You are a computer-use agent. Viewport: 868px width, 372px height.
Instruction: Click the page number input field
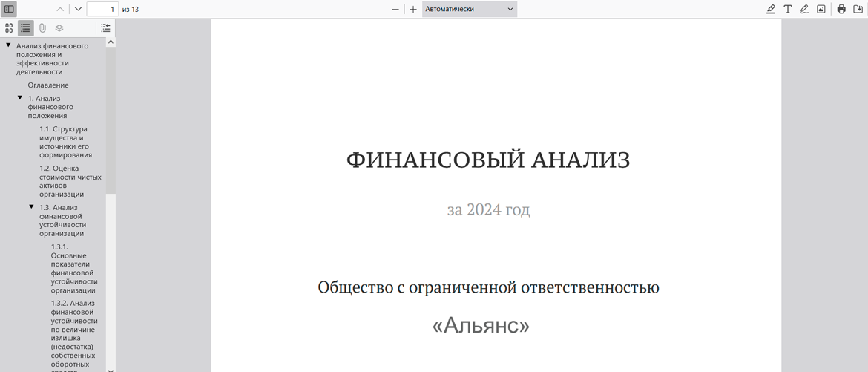102,9
